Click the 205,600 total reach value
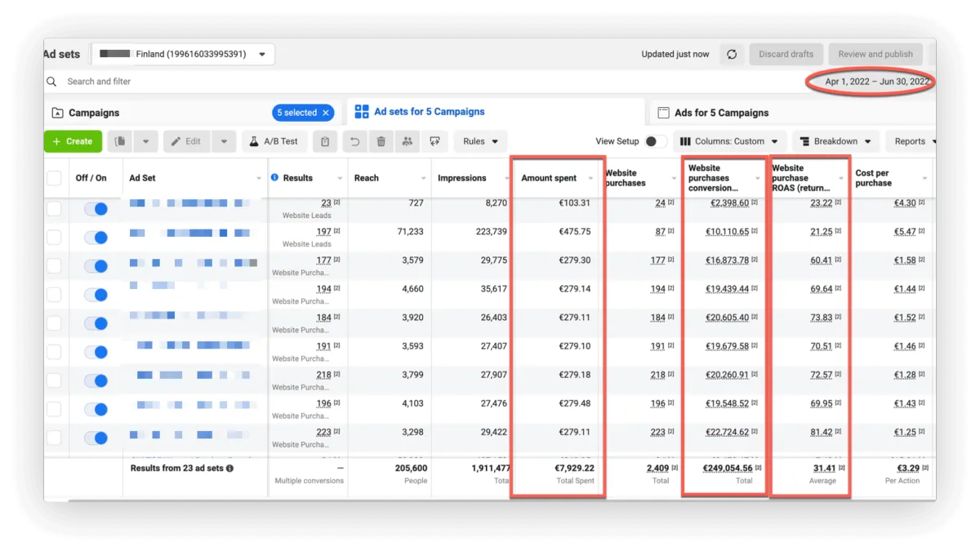This screenshot has height=552, width=980. [410, 468]
